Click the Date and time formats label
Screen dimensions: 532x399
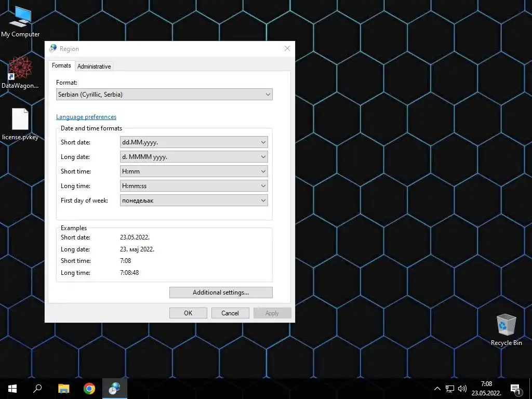91,128
